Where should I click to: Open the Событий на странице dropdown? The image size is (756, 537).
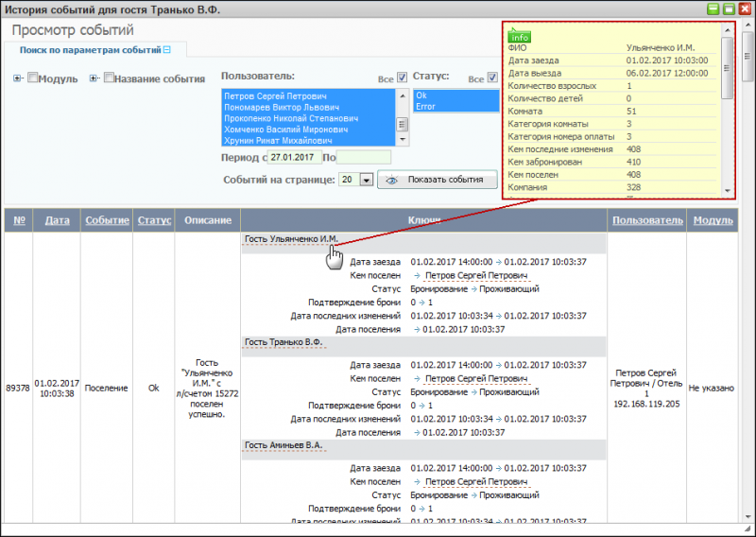point(366,180)
